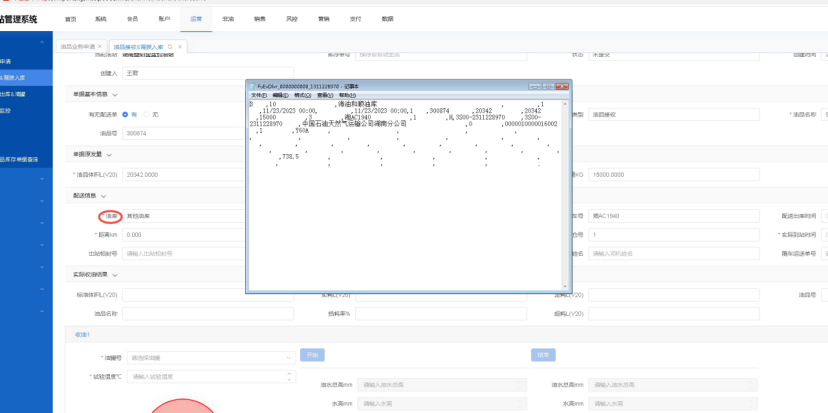
Task: Close the 油品接收&期质入库 tab
Action: click(x=180, y=46)
